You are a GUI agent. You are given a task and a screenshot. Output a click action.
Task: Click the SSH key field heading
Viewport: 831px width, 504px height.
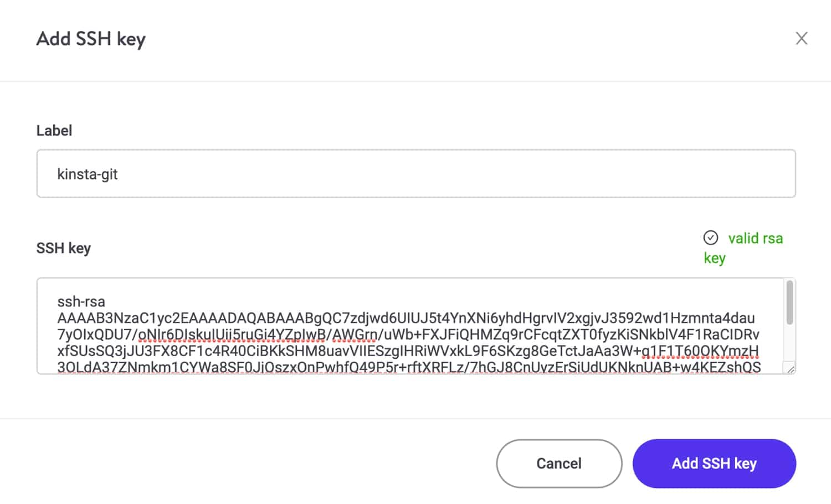point(64,248)
